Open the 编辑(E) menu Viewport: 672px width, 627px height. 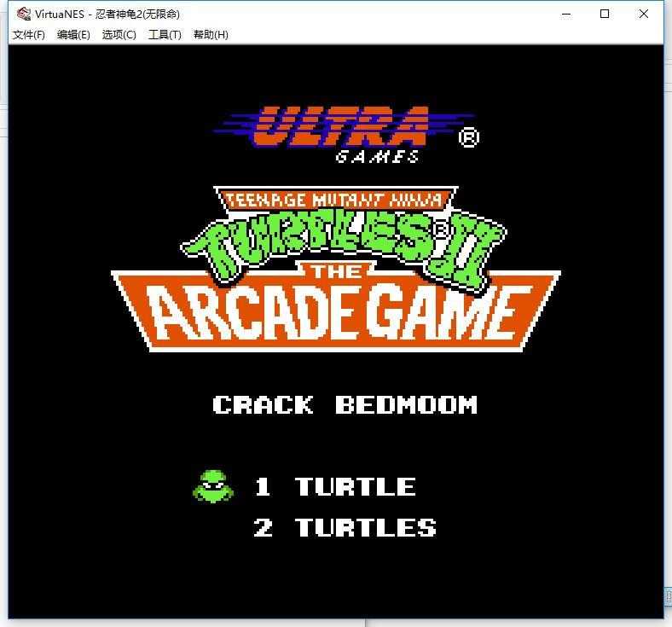point(73,35)
